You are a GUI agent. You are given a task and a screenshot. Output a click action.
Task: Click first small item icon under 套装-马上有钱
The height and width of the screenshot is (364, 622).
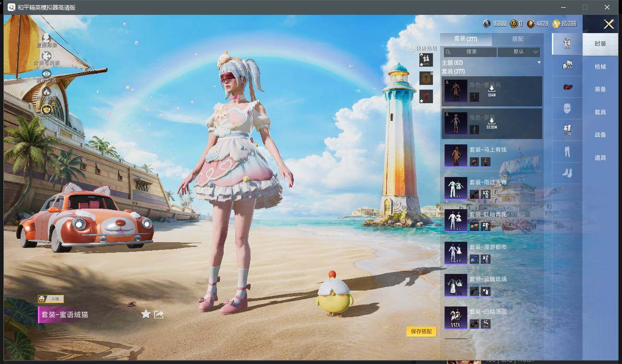coord(474,162)
